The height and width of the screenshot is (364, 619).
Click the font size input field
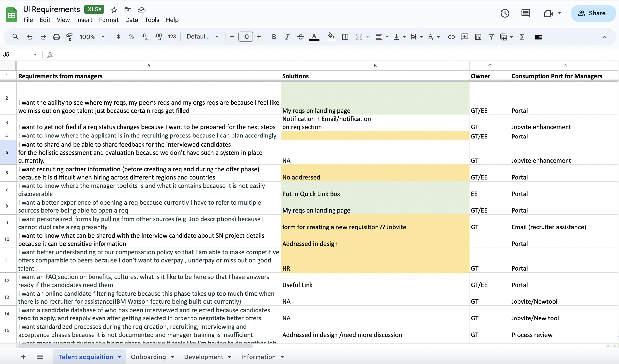245,37
